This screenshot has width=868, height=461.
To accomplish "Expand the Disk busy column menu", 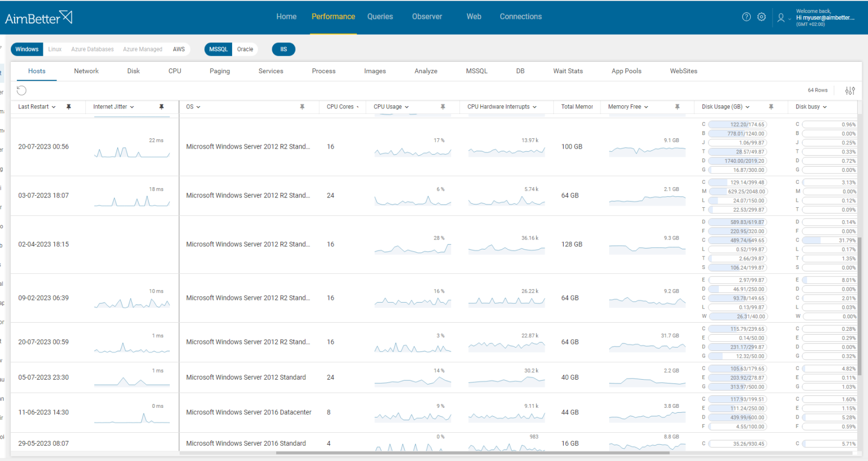I will click(x=825, y=107).
